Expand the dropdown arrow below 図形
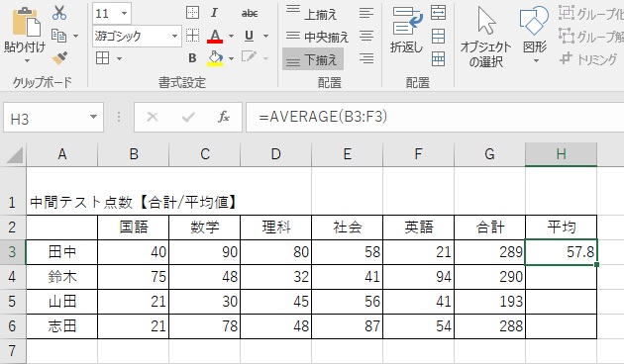 pyautogui.click(x=536, y=60)
